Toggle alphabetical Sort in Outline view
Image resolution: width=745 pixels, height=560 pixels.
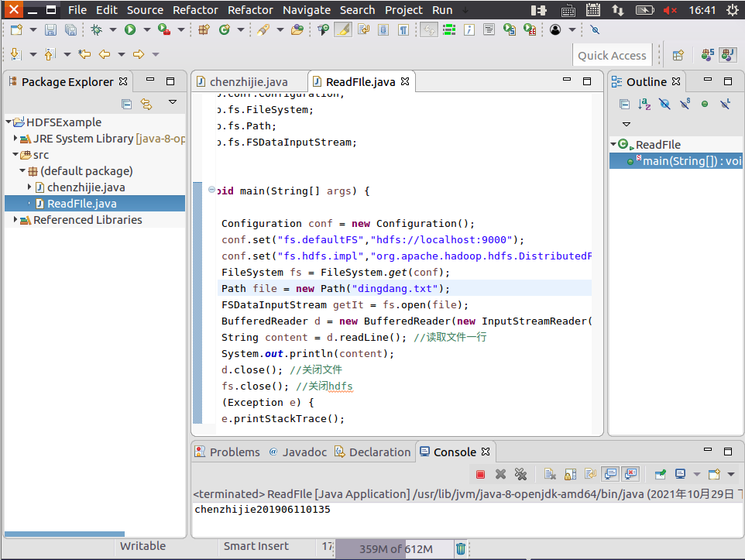pos(644,104)
